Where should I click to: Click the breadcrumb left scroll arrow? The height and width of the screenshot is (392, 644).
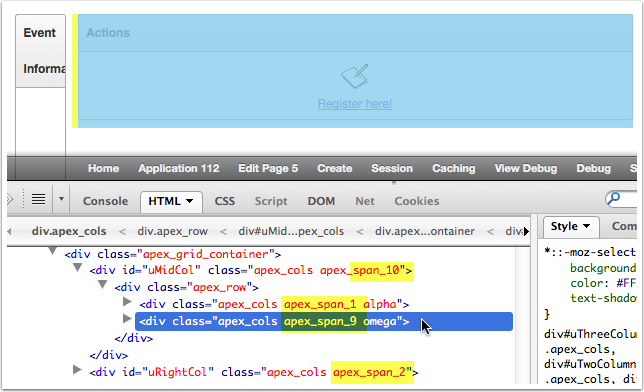[9, 232]
